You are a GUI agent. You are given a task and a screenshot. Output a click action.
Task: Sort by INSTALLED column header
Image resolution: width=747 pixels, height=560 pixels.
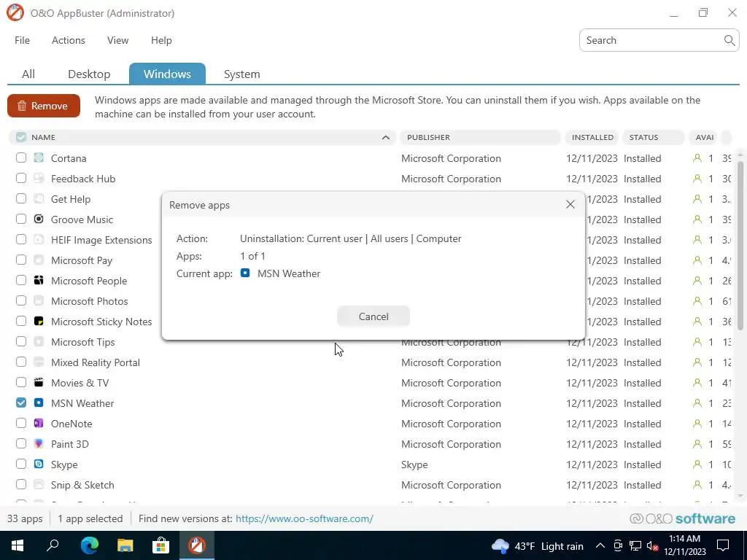click(x=592, y=137)
